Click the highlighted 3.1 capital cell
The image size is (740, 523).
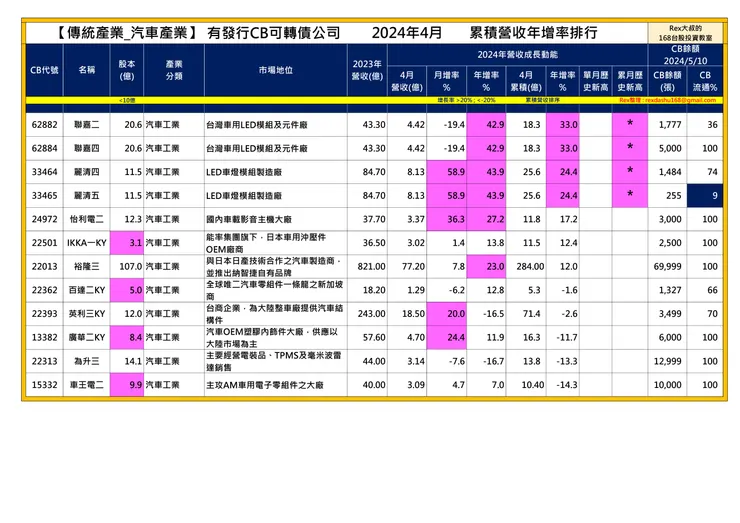127,243
